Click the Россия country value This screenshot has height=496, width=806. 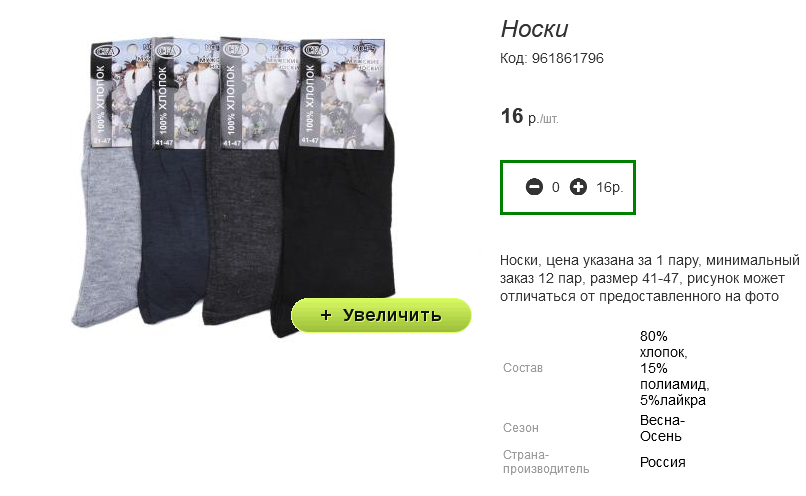point(663,462)
